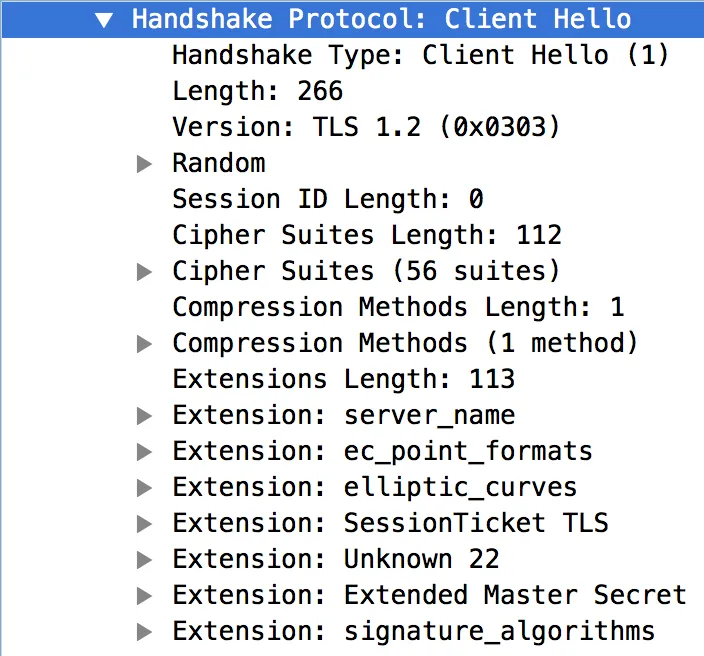
Task: Expand Compression Methods (1 method) triangle
Action: (x=145, y=344)
